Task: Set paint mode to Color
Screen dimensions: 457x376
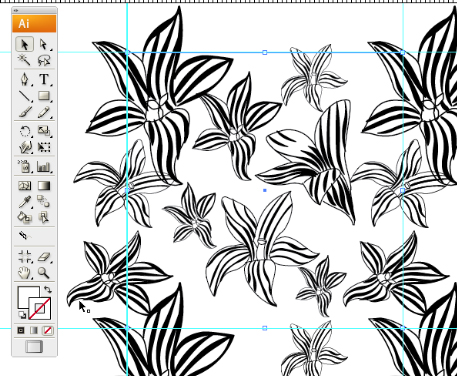Action: coord(21,330)
